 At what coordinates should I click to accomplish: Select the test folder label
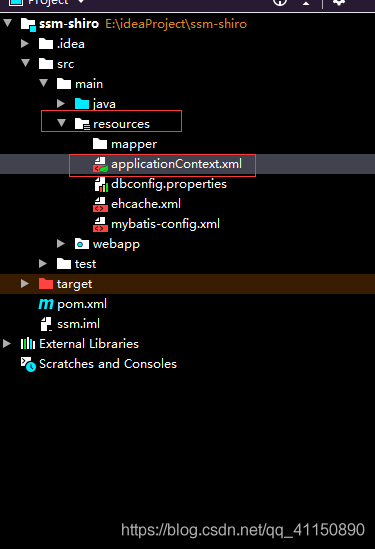85,264
